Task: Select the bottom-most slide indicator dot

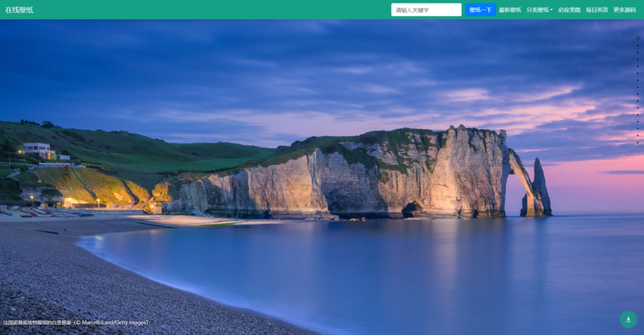Action: (x=638, y=142)
